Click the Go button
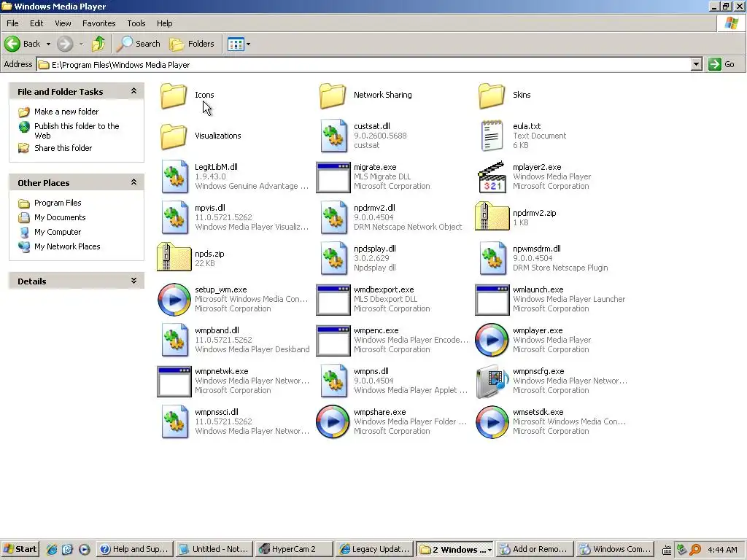Viewport: 747px width, 560px height. (721, 64)
